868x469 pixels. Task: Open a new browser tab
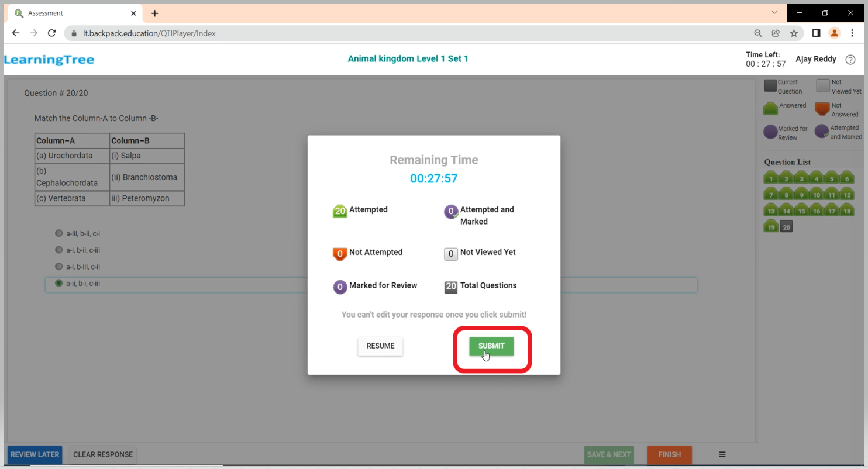click(x=154, y=13)
